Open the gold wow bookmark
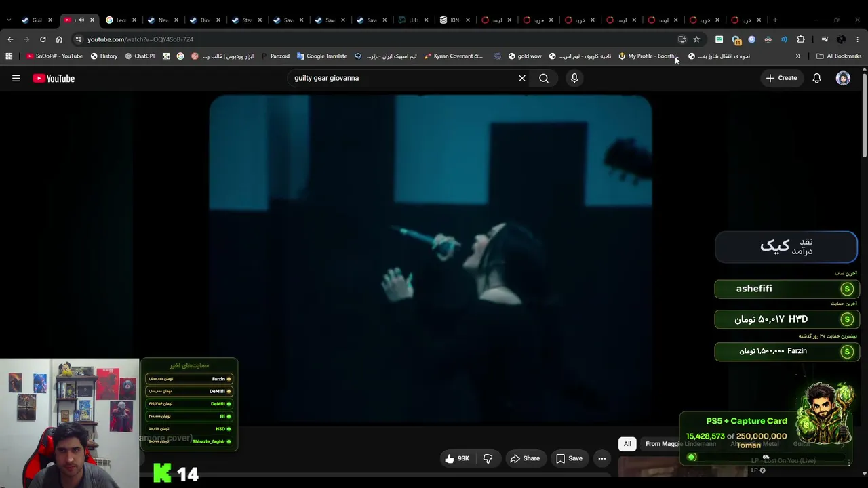Screen dimensions: 868x488 pyautogui.click(x=524, y=56)
